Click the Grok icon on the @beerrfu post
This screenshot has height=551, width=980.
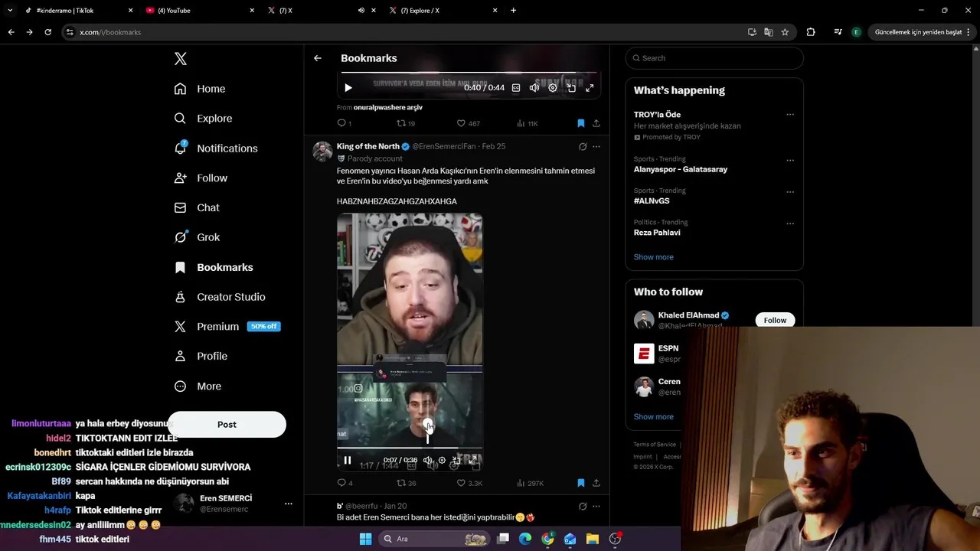(x=583, y=506)
